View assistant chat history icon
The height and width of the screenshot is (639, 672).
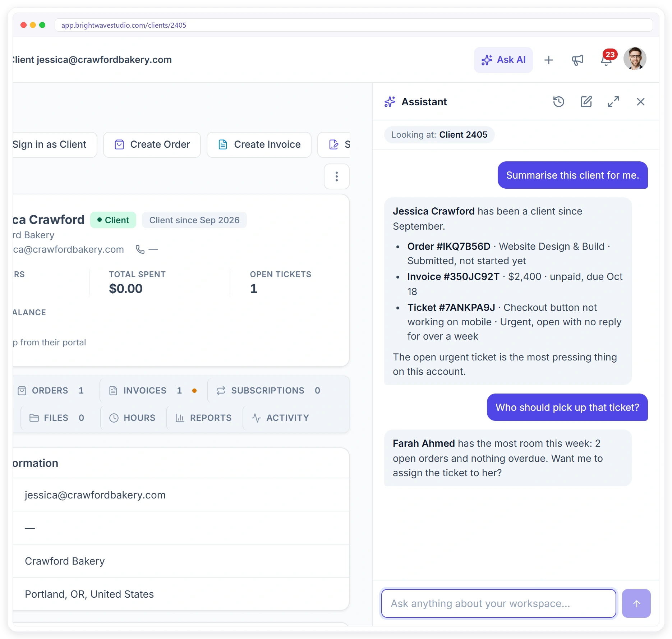point(558,102)
